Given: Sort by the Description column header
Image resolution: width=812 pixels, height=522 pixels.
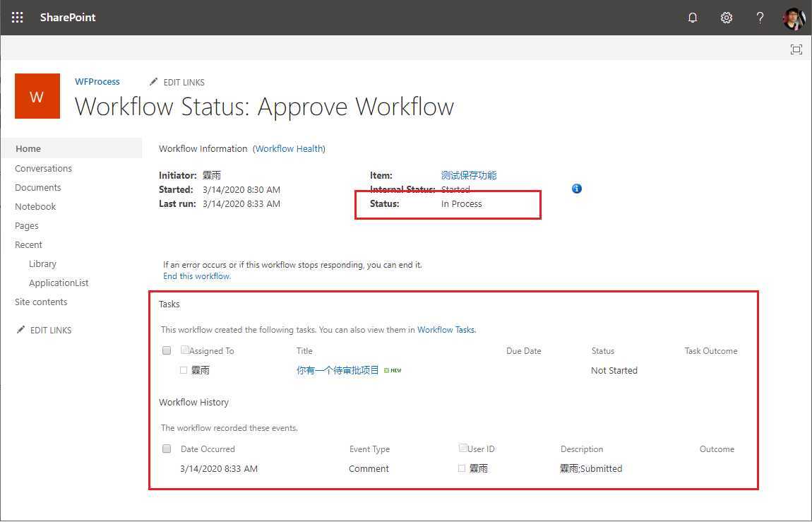Looking at the screenshot, I should pyautogui.click(x=582, y=449).
